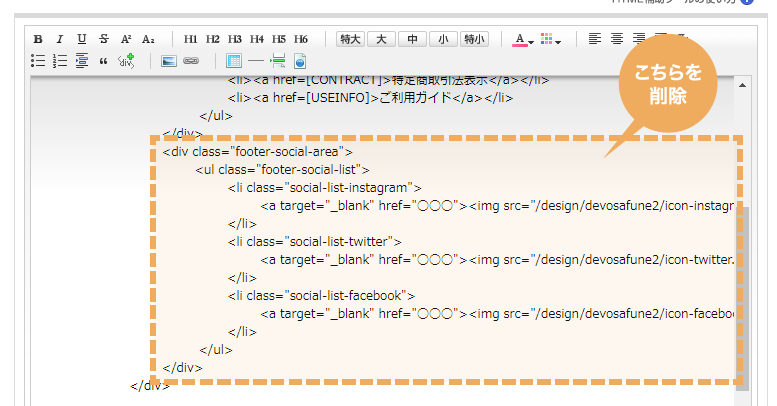Insert a page break

pyautogui.click(x=278, y=61)
